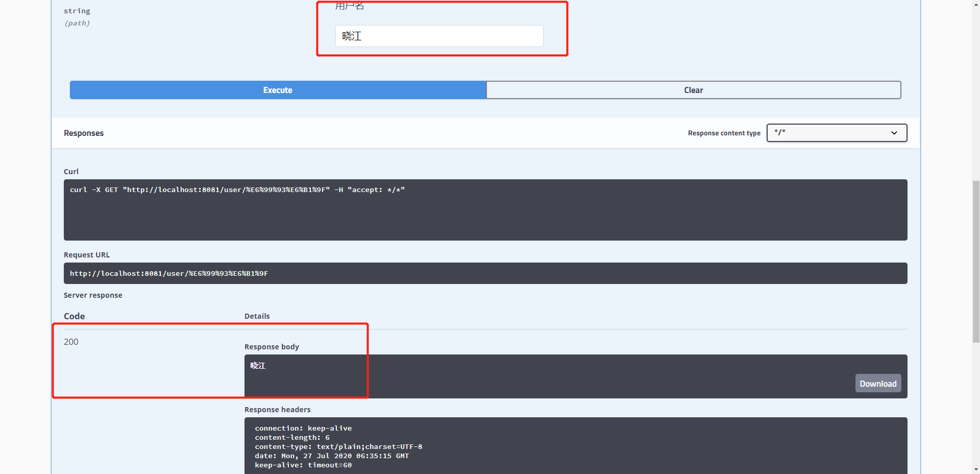Click the scrollbar down arrow
The width and height of the screenshot is (980, 474).
point(976,469)
